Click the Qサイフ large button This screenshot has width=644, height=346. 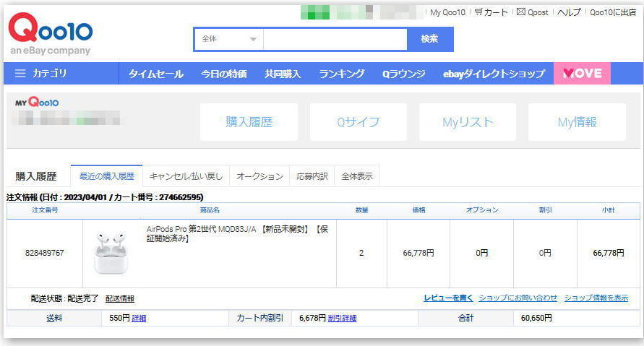point(359,122)
